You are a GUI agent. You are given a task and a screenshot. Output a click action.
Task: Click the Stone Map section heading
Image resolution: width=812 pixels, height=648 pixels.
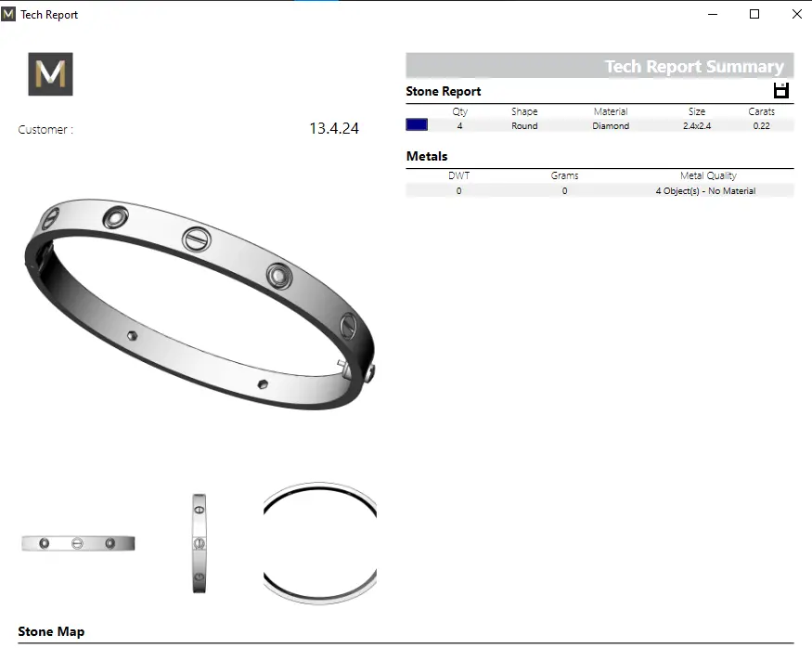51,631
